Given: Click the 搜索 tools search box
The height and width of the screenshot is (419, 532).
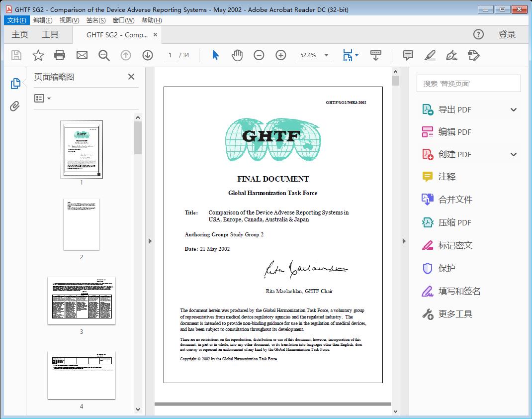Looking at the screenshot, I should [468, 84].
